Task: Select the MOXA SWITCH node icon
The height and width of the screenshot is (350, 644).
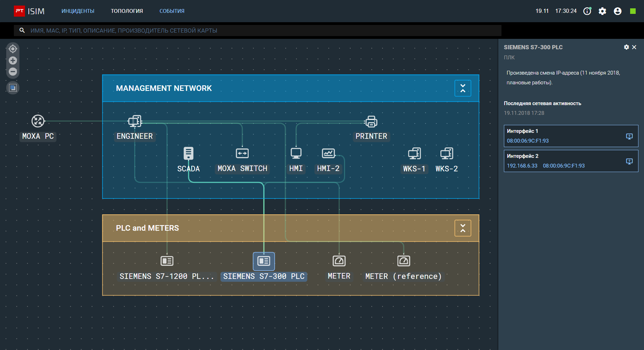Action: (x=242, y=153)
